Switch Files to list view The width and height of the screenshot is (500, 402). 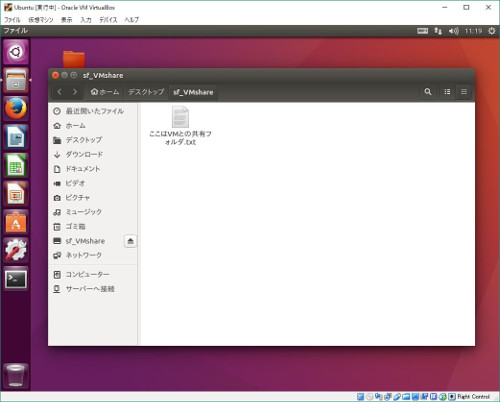(x=447, y=92)
